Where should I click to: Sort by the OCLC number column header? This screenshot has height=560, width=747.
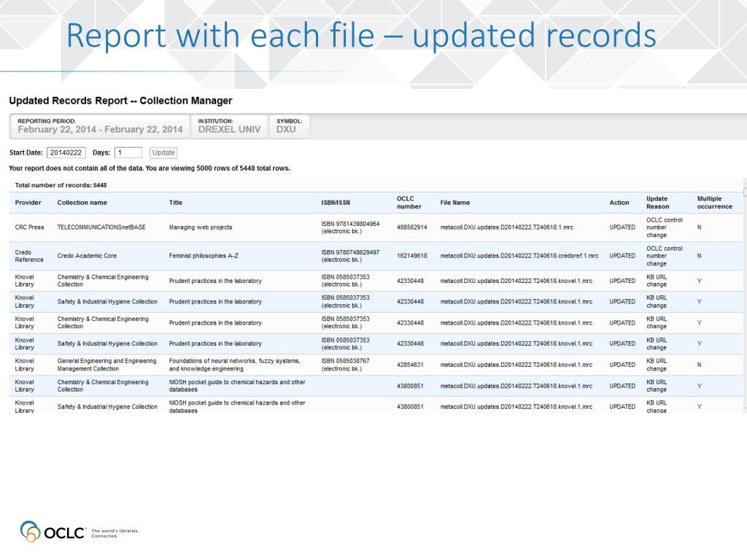tap(409, 203)
